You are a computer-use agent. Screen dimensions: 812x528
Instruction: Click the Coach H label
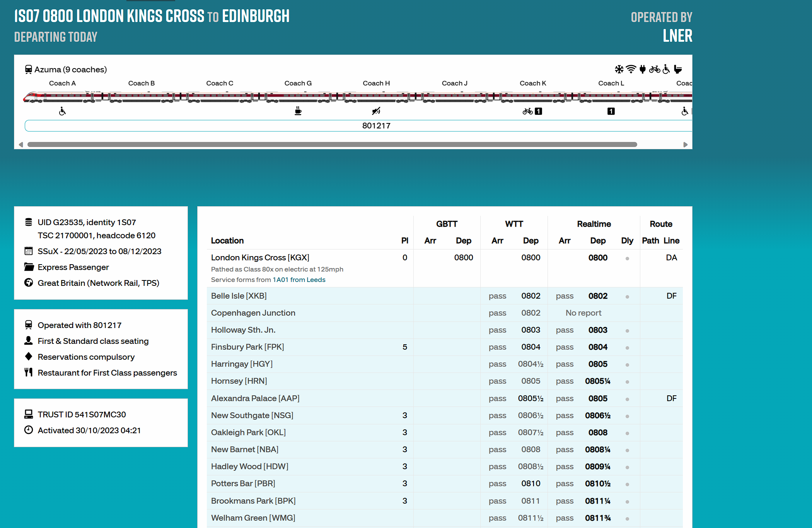(376, 83)
